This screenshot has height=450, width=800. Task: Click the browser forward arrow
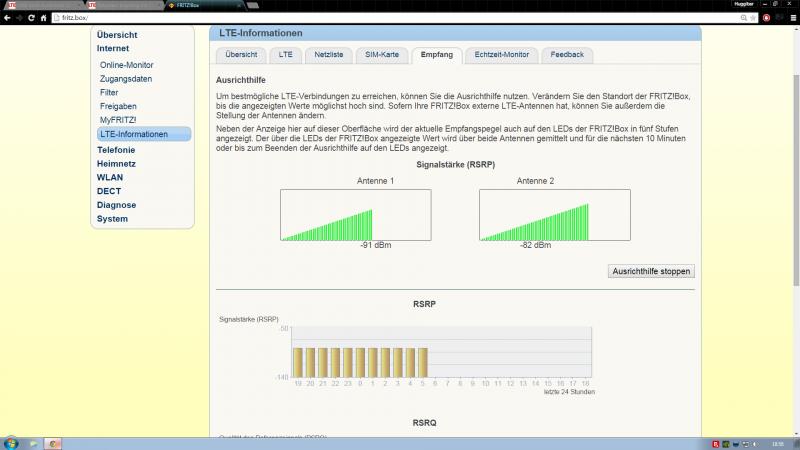point(19,18)
